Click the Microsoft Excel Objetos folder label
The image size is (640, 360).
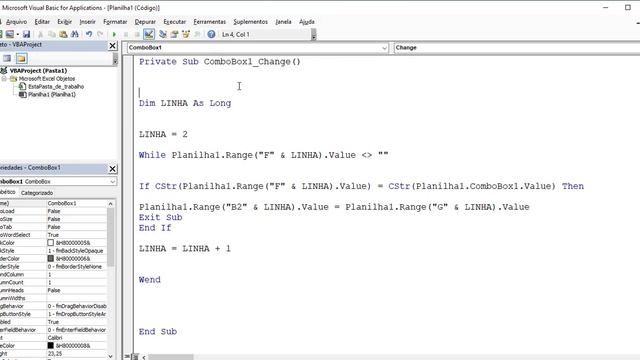pyautogui.click(x=47, y=78)
